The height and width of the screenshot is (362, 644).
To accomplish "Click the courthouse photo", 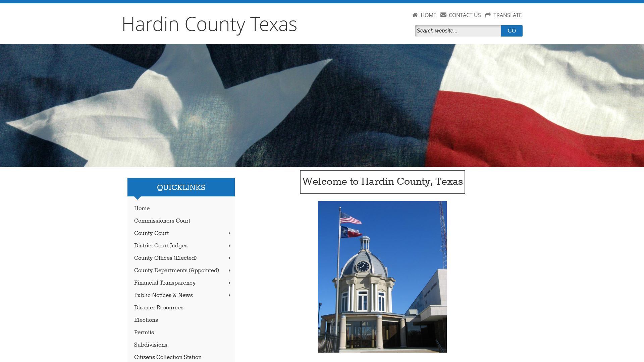I will click(382, 277).
